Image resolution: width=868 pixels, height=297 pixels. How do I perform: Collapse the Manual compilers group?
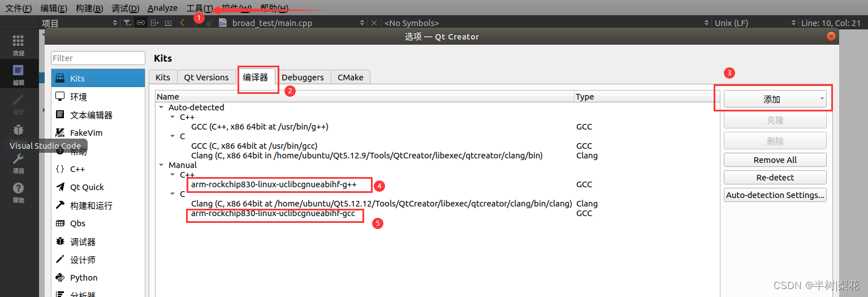pos(161,165)
